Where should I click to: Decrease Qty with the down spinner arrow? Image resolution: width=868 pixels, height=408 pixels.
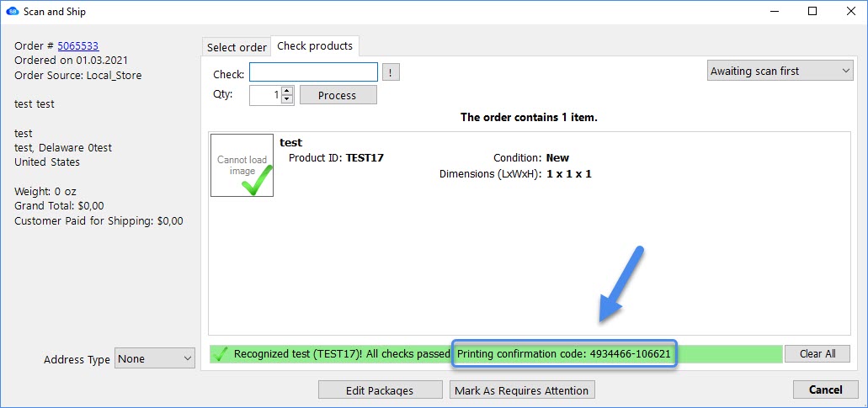(287, 99)
